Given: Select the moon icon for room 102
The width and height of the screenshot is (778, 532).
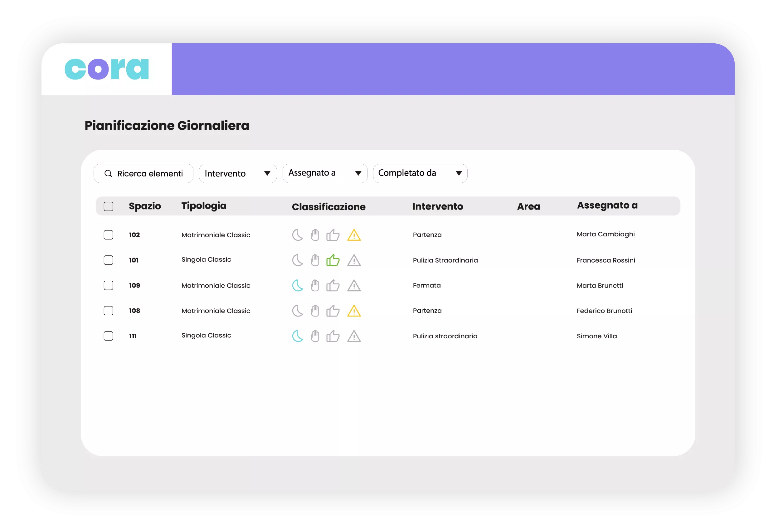Looking at the screenshot, I should [x=297, y=235].
